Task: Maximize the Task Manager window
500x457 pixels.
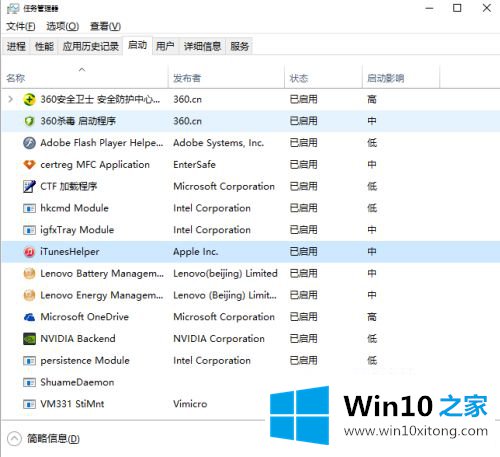Action: coord(457,8)
